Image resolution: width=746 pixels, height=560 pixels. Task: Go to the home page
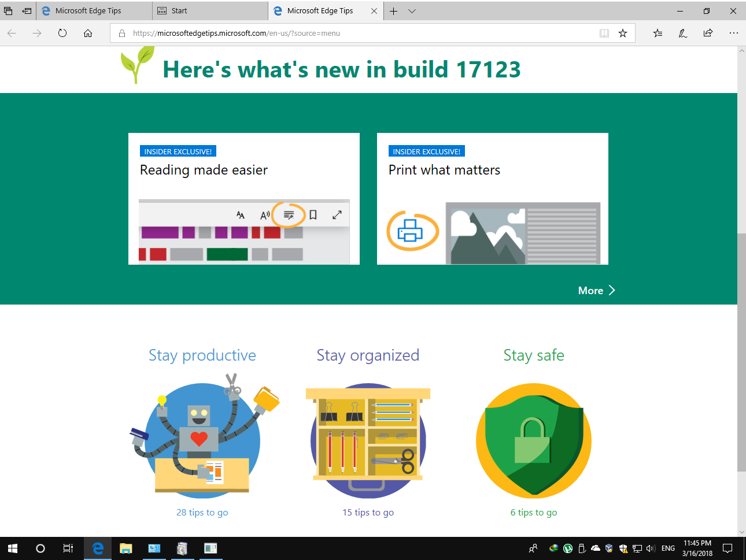pos(88,34)
